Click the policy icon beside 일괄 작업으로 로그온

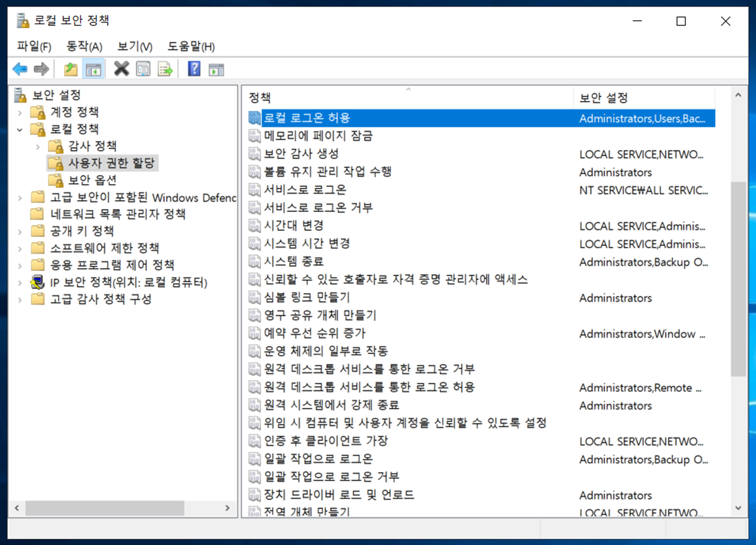click(x=254, y=459)
